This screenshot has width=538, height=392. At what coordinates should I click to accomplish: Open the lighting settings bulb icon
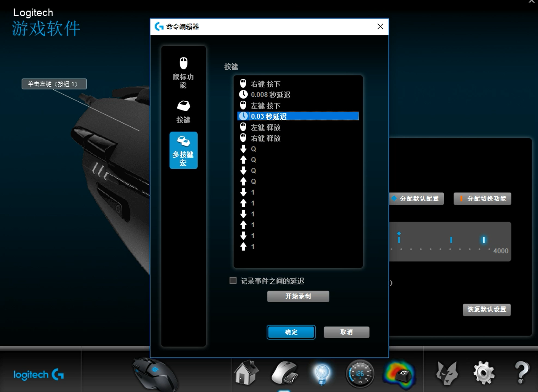coord(322,374)
